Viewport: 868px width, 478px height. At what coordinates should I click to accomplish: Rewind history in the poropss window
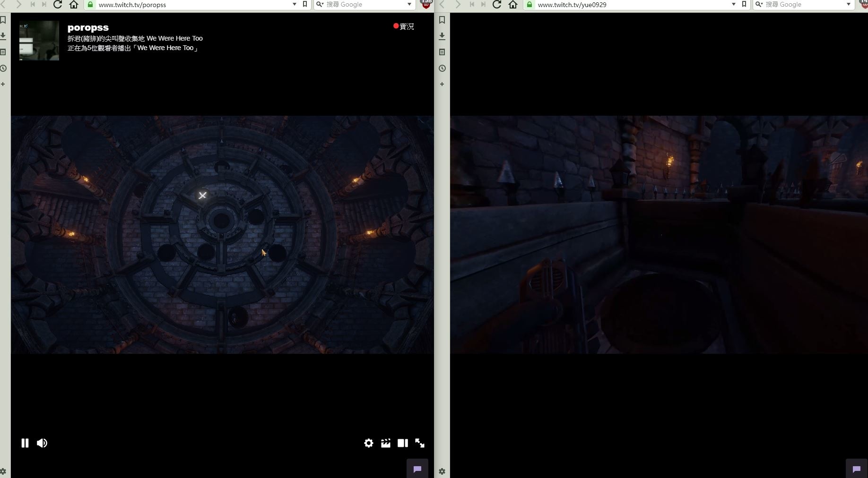[x=32, y=5]
